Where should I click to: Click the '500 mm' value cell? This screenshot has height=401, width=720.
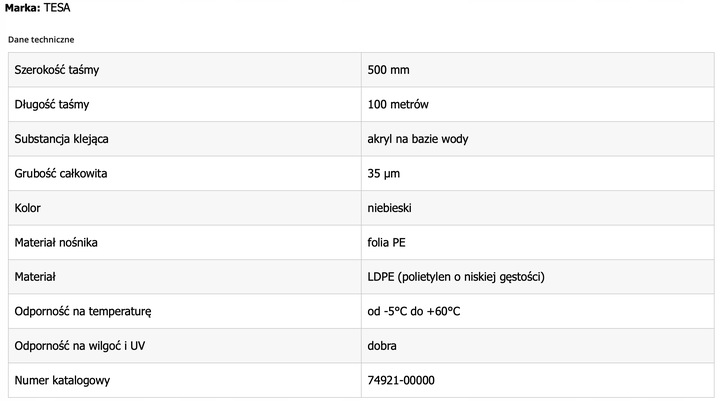tap(389, 70)
